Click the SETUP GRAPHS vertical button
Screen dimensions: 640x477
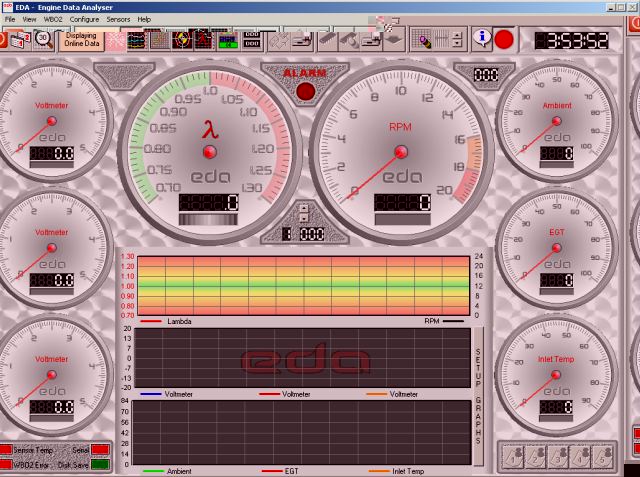click(478, 395)
